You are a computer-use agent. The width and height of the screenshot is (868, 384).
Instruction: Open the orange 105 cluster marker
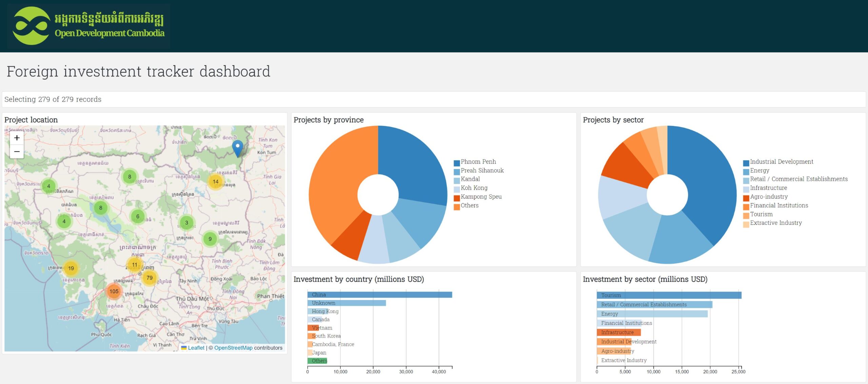point(114,291)
